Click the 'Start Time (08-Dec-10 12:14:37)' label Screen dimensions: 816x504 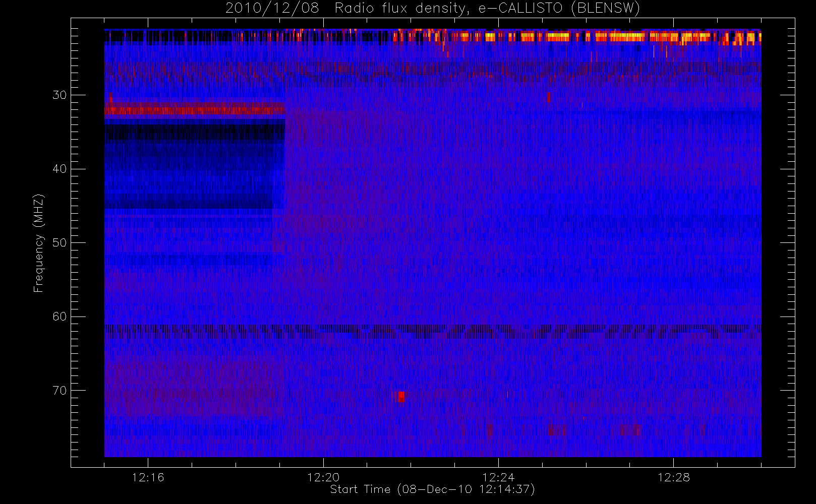tap(432, 489)
